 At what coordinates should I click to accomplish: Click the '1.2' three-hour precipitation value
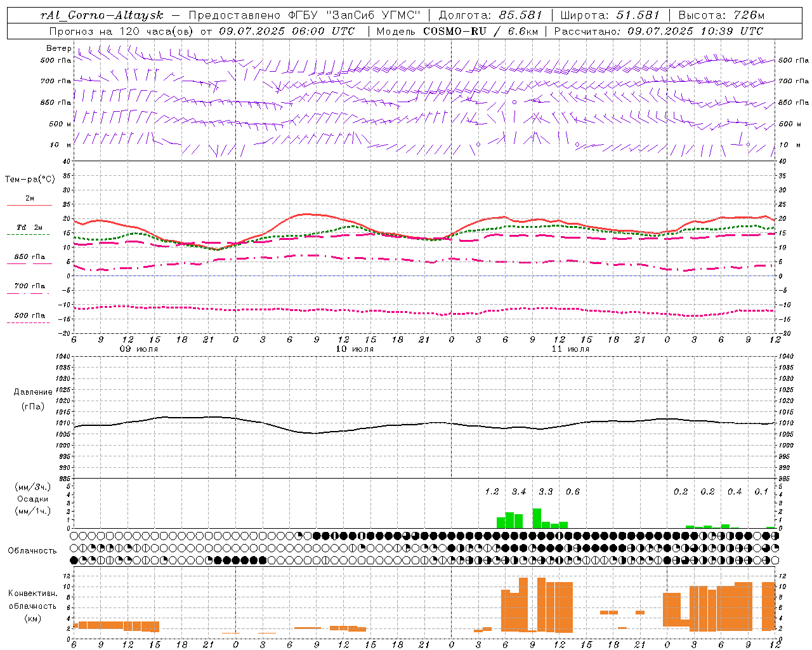pos(492,492)
